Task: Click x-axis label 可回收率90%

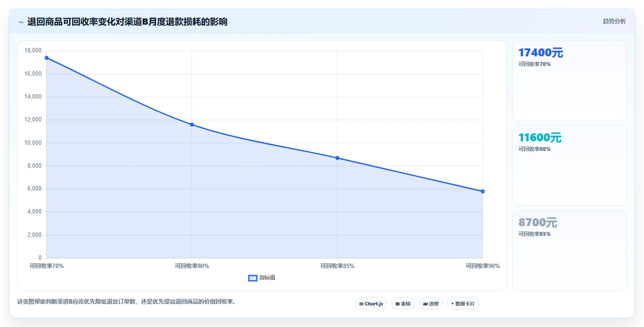Action: coord(483,266)
